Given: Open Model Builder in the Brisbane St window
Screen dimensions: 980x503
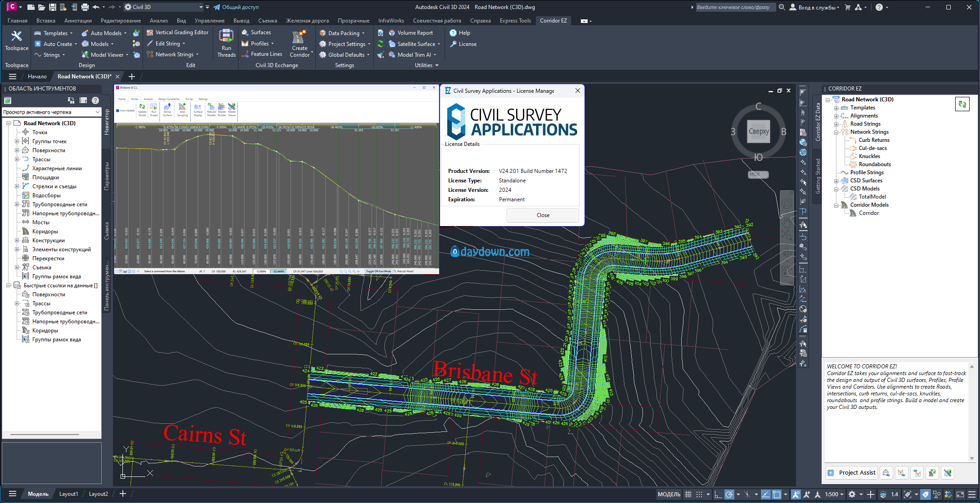Looking at the screenshot, I should click(x=222, y=110).
